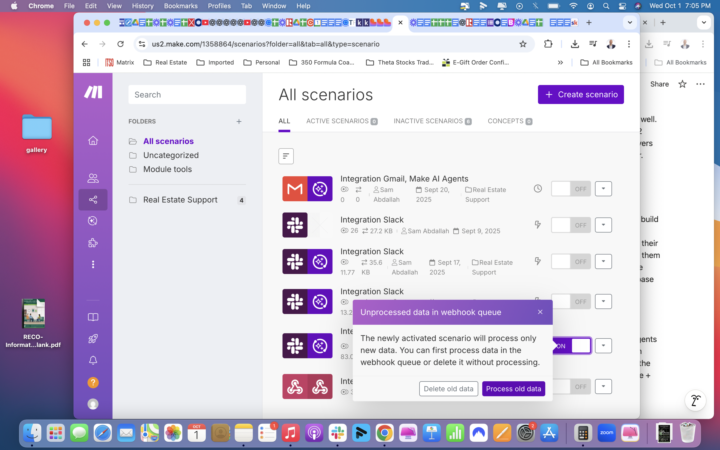Screen dimensions: 720x450
Task: Open the Profiles menu in menu bar
Action: point(219,6)
